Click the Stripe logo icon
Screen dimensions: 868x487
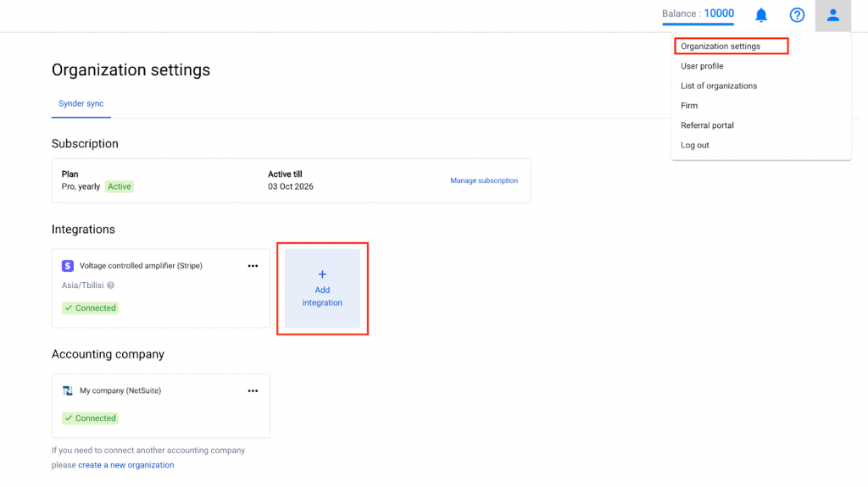coord(68,266)
